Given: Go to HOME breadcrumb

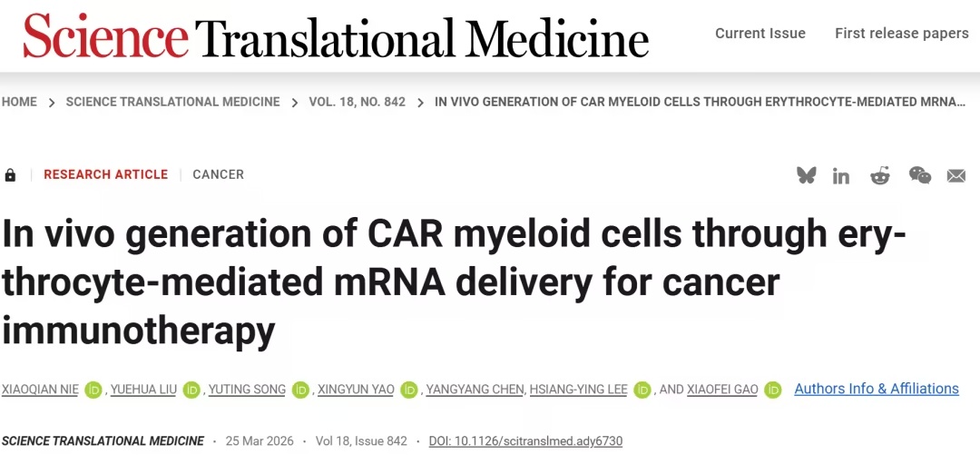Looking at the screenshot, I should (19, 102).
